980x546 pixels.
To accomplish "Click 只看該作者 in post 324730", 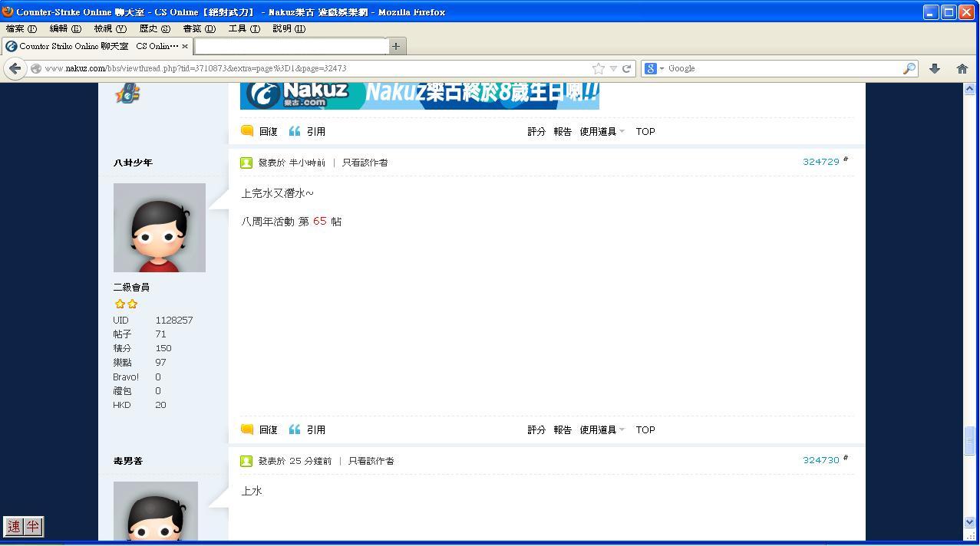I will pos(371,461).
